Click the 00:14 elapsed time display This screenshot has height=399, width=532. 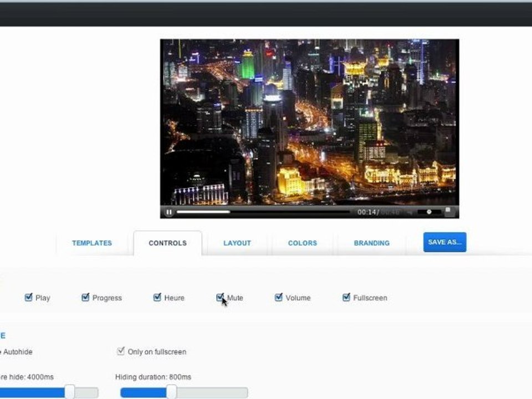[x=366, y=212]
